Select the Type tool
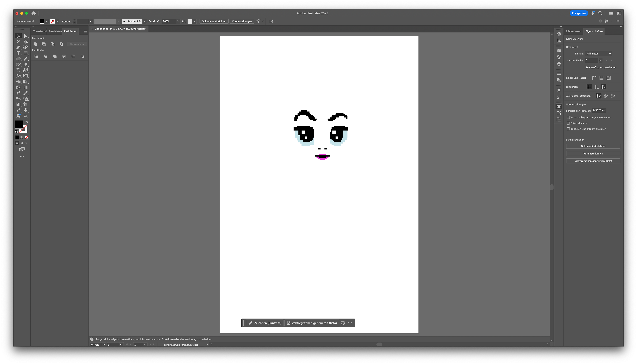The image size is (637, 364). pyautogui.click(x=18, y=53)
